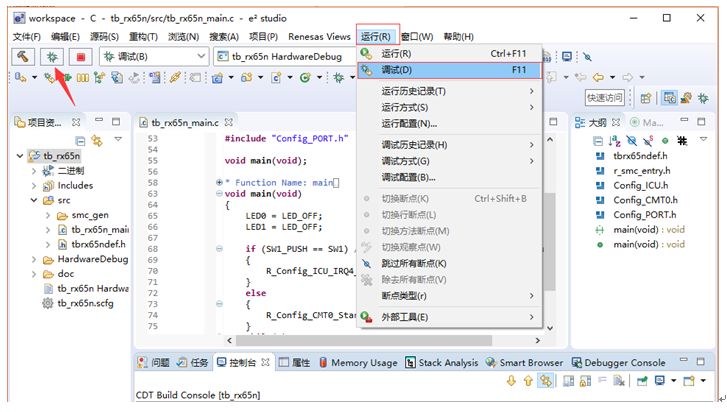This screenshot has width=727, height=412.
Task: Open the Debugger Console tab
Action: 619,362
